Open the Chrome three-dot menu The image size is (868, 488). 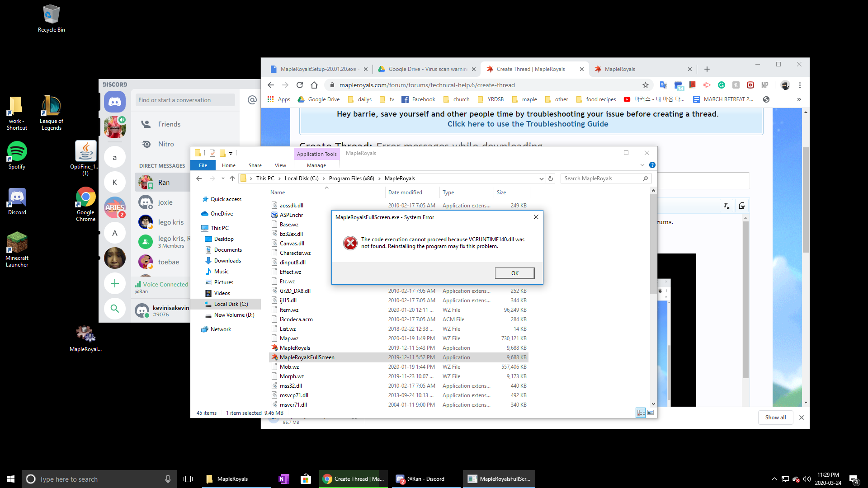point(800,85)
